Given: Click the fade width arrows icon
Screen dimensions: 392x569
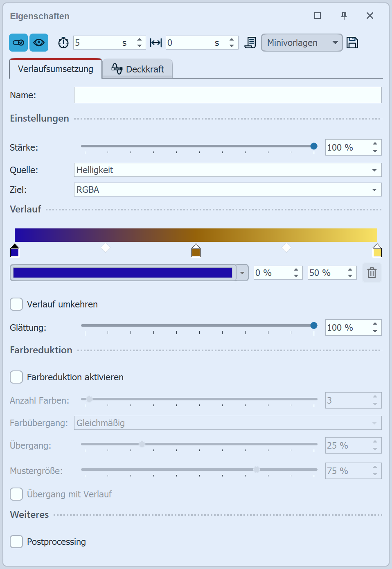Looking at the screenshot, I should (156, 43).
